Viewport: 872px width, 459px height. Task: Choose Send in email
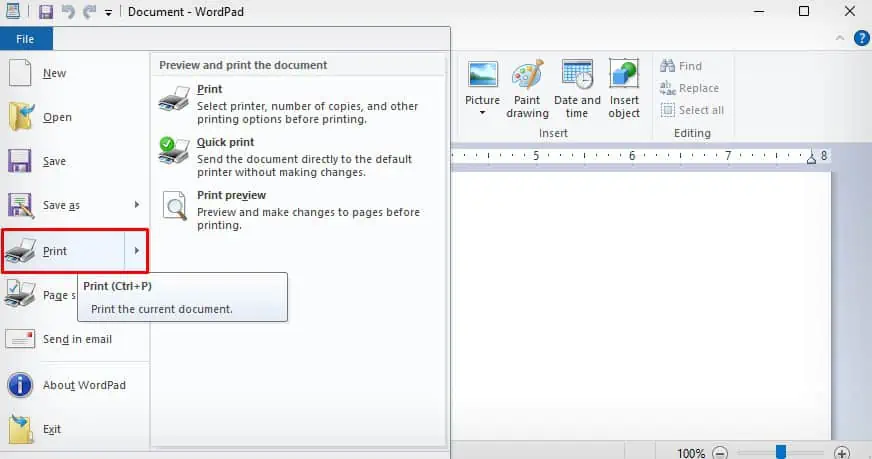tap(75, 339)
